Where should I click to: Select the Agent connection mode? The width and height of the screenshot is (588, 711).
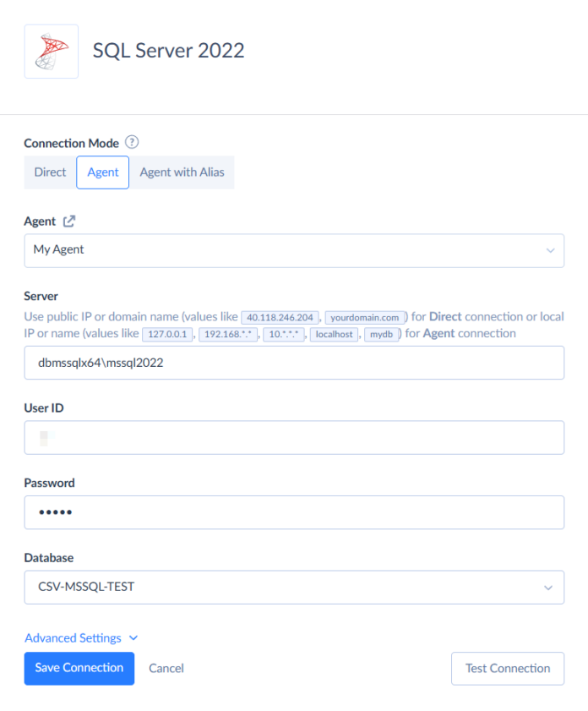pos(102,172)
